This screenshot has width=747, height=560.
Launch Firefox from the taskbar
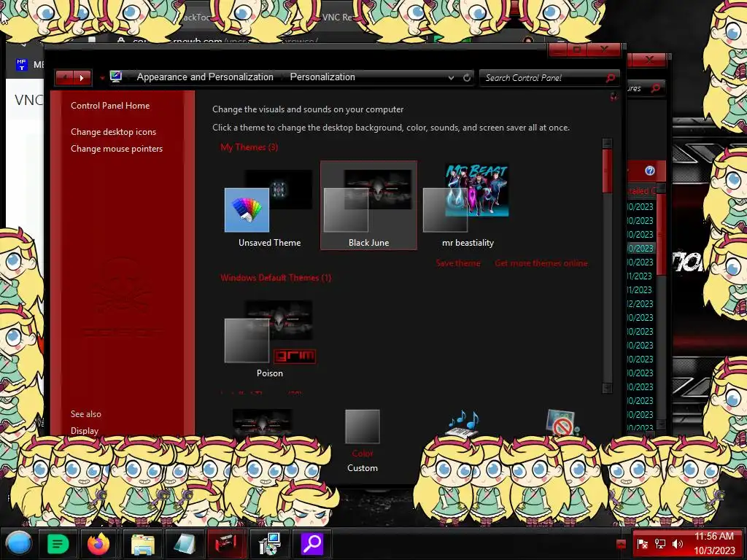click(x=98, y=543)
